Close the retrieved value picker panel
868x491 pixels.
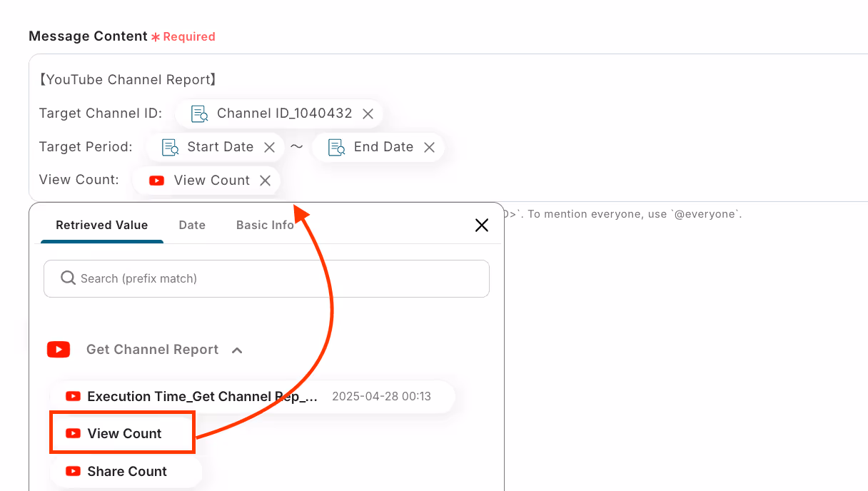coord(482,226)
